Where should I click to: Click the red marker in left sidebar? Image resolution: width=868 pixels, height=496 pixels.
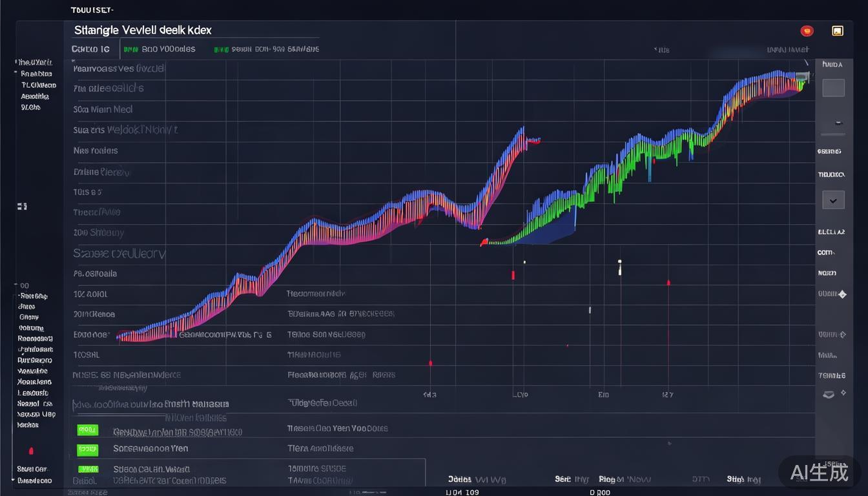tap(31, 451)
